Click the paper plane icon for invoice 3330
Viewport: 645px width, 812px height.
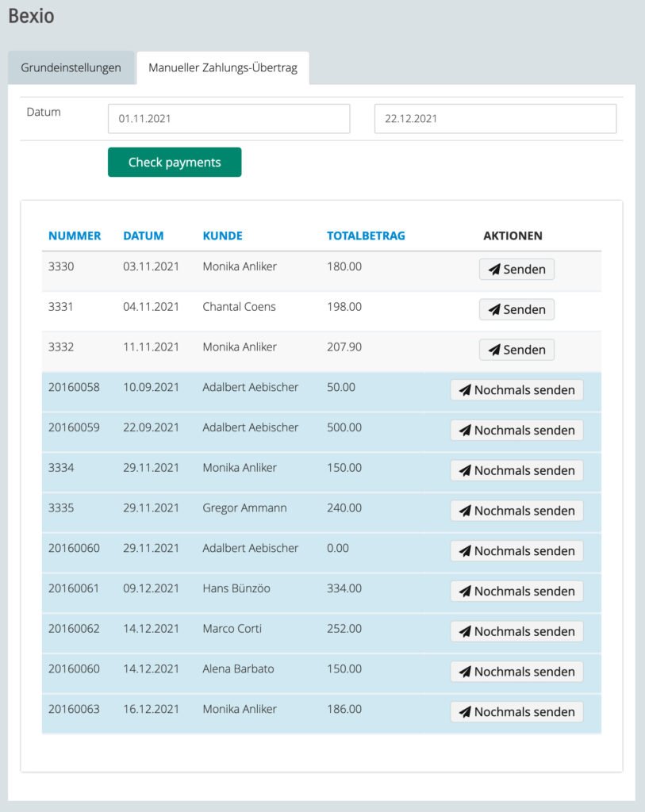tap(494, 270)
